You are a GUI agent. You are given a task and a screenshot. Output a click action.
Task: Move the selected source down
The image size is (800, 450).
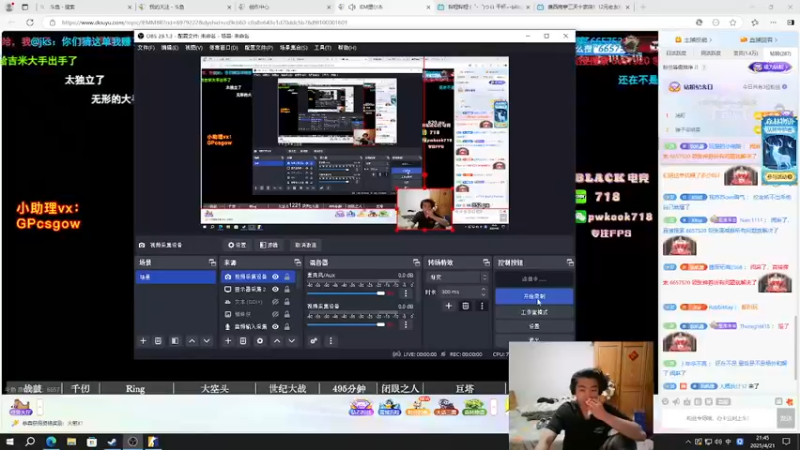tap(292, 341)
